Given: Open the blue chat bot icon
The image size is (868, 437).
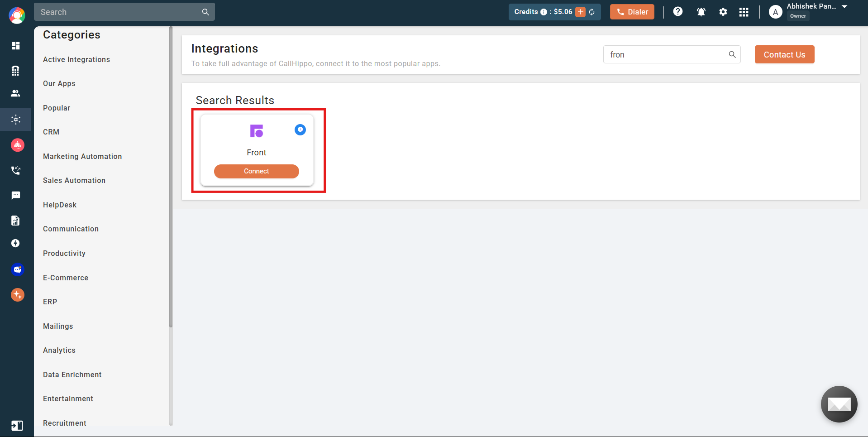Looking at the screenshot, I should point(17,269).
